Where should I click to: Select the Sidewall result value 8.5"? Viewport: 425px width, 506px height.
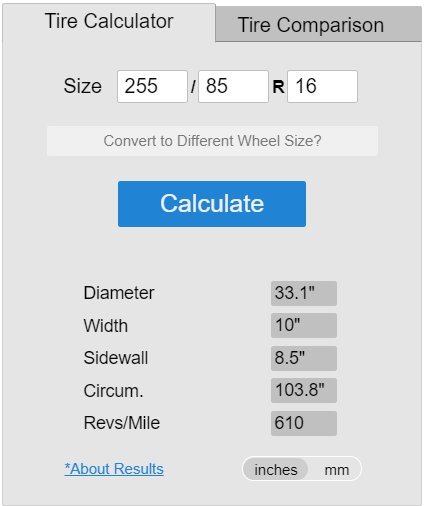[304, 358]
